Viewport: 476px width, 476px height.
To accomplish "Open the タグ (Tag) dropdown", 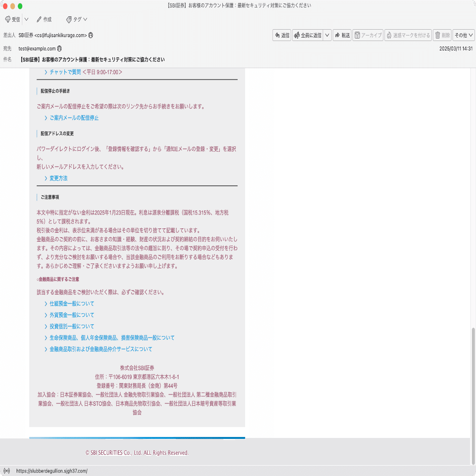I will [77, 19].
